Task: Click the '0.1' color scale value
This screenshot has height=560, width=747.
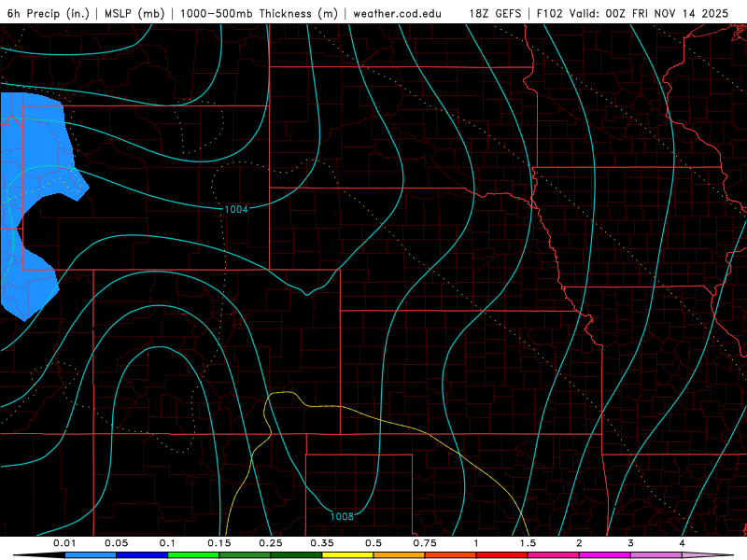Action: click(167, 543)
